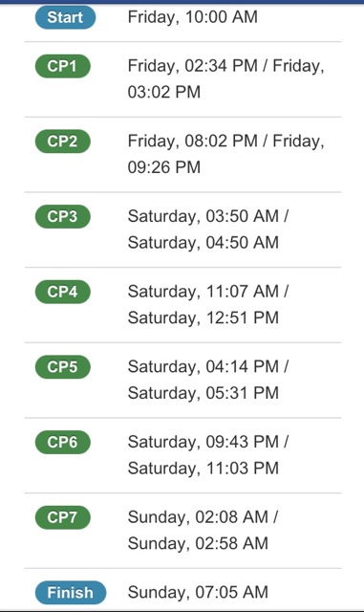Select Saturday, 11:03 PM closing time
The width and height of the screenshot is (364, 612).
(x=203, y=469)
